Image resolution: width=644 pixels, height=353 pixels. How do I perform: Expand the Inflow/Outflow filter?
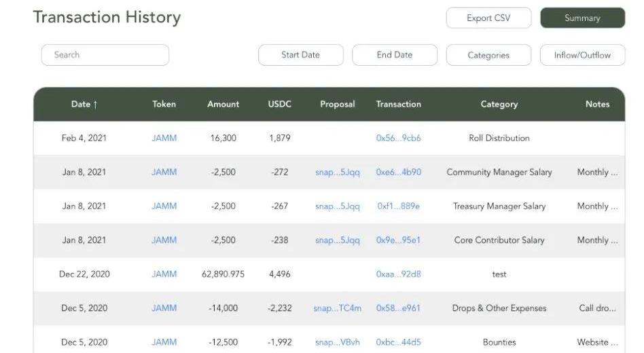(582, 56)
